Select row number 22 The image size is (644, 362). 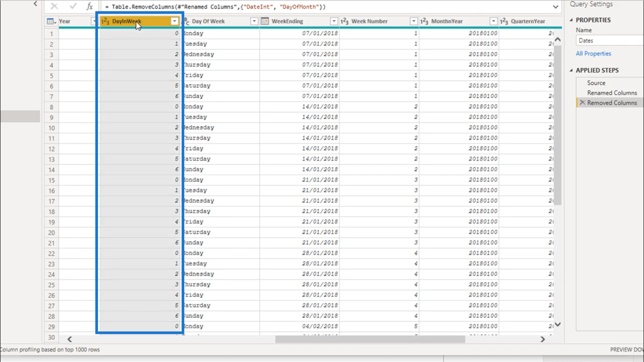[52, 253]
